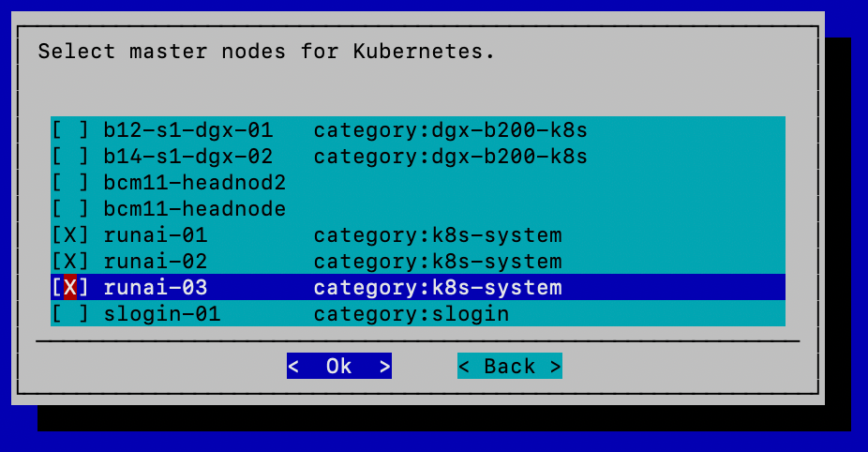Screen dimensions: 868x452
Task: Check the box for b14-s1-dgx-02
Action: point(69,156)
